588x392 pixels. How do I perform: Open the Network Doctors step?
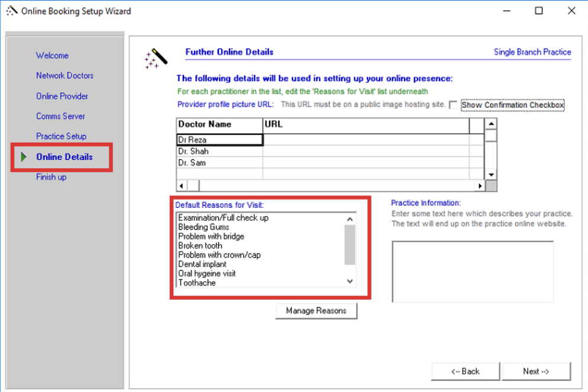pyautogui.click(x=64, y=76)
